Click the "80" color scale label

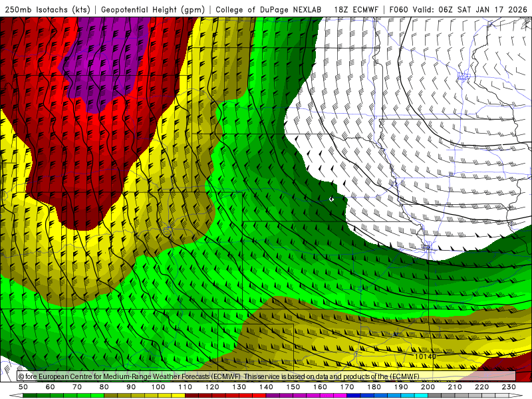tap(104, 387)
